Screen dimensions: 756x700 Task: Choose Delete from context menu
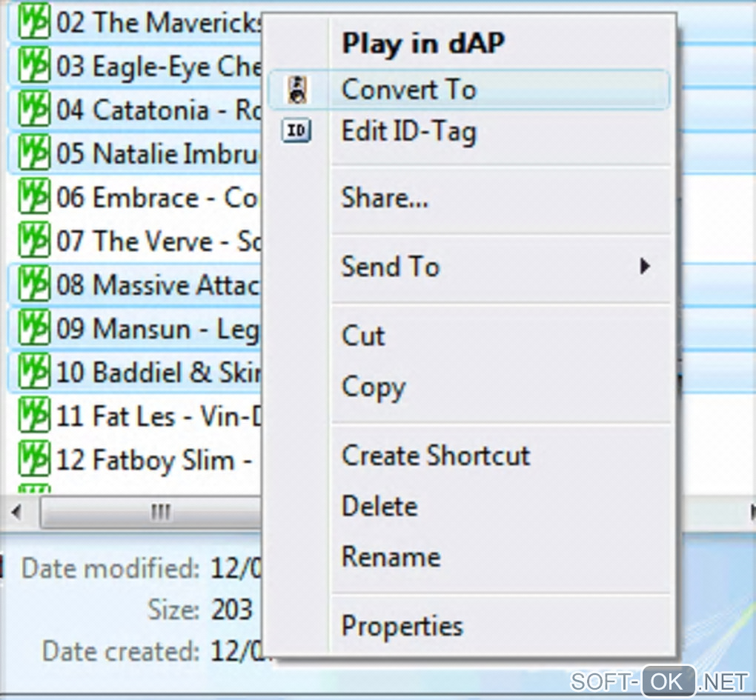468,507
